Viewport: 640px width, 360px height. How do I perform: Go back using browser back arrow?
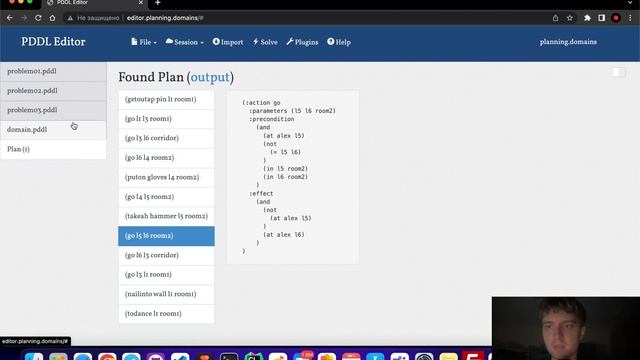(x=10, y=18)
